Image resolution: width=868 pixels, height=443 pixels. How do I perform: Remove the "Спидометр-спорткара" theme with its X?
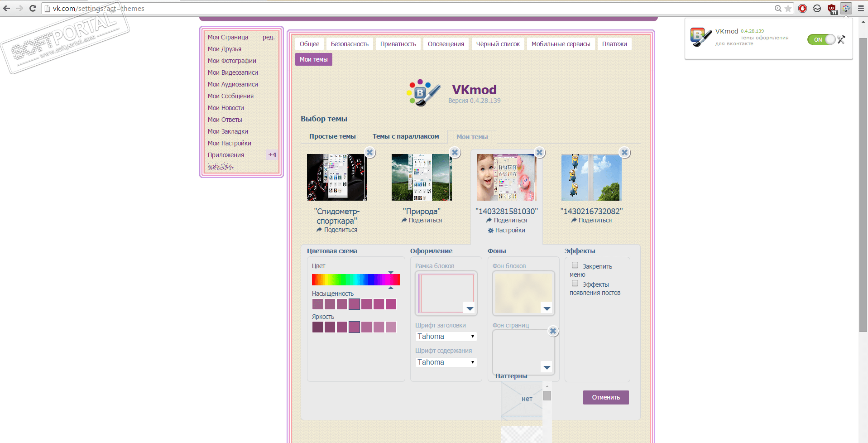click(x=370, y=153)
